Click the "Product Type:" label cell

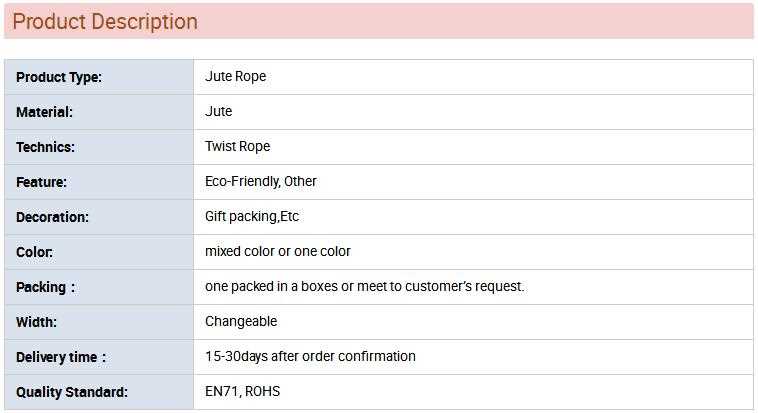pyautogui.click(x=59, y=77)
